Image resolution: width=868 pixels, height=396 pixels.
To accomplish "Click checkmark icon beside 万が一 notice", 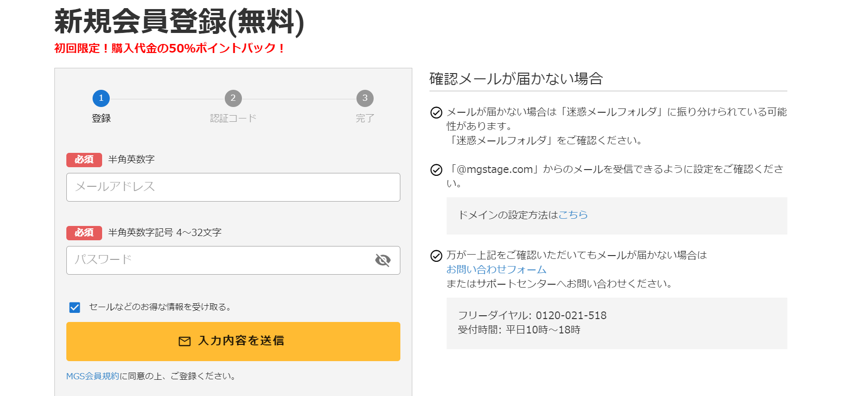I will (436, 256).
